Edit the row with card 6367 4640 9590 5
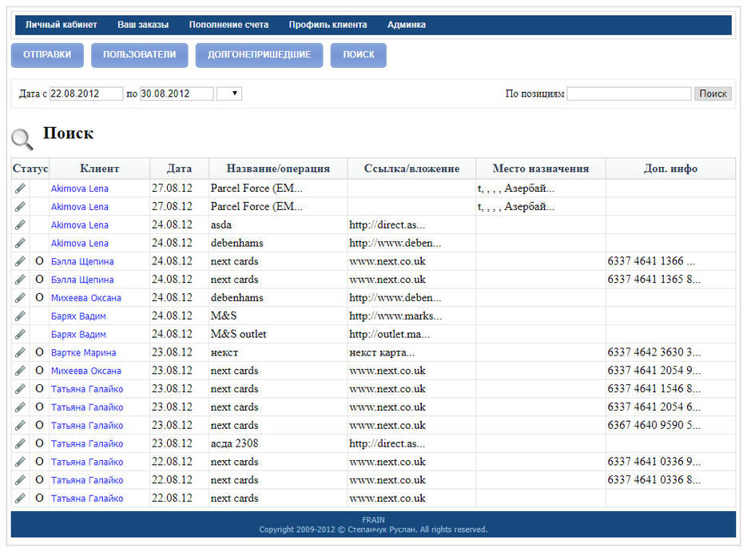 point(20,425)
